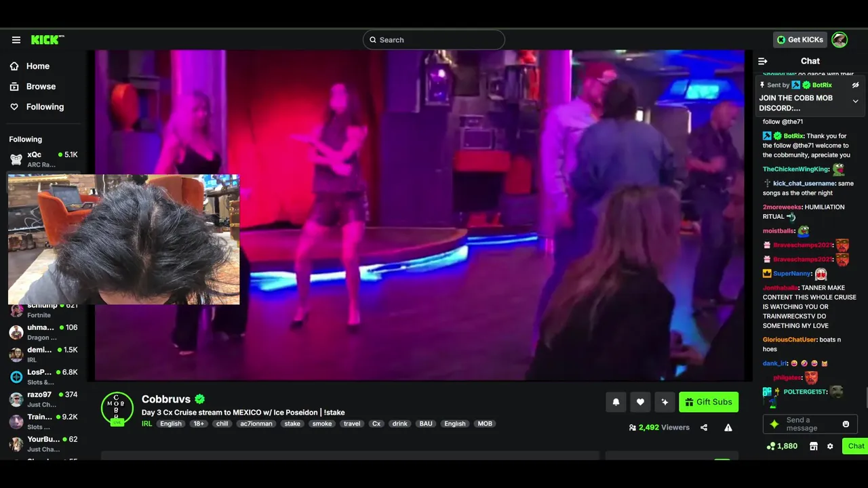Click Cobbruvs verified badge

point(199,399)
